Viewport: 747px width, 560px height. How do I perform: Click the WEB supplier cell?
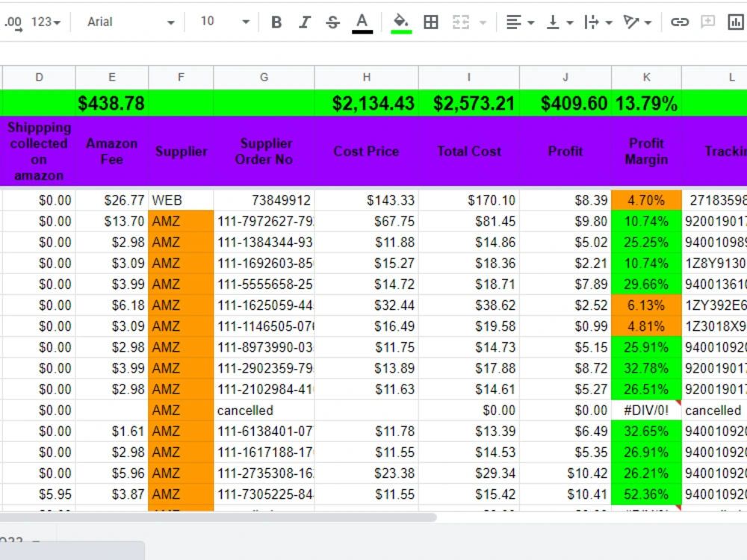point(181,200)
